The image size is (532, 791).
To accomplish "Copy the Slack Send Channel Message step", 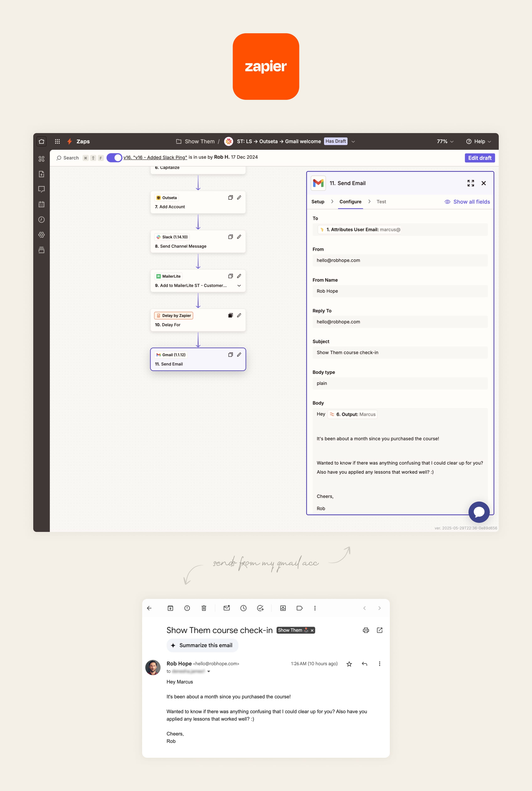I will (x=230, y=237).
